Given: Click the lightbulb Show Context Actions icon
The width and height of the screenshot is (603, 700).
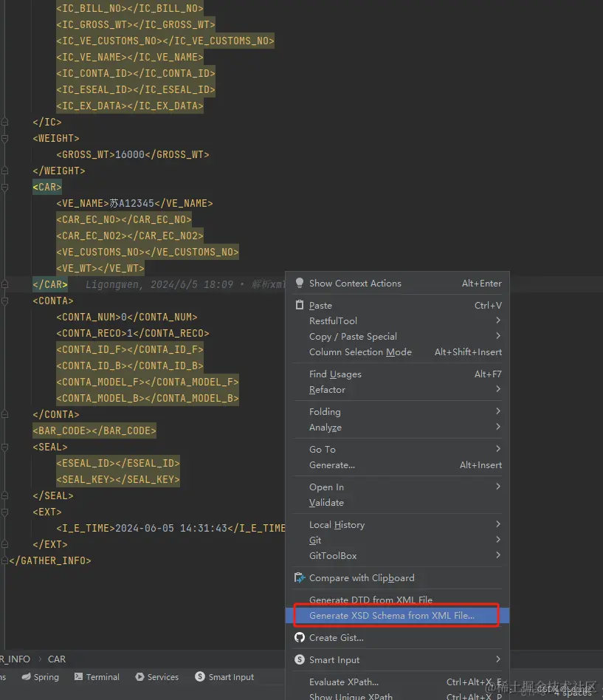Looking at the screenshot, I should pos(300,283).
